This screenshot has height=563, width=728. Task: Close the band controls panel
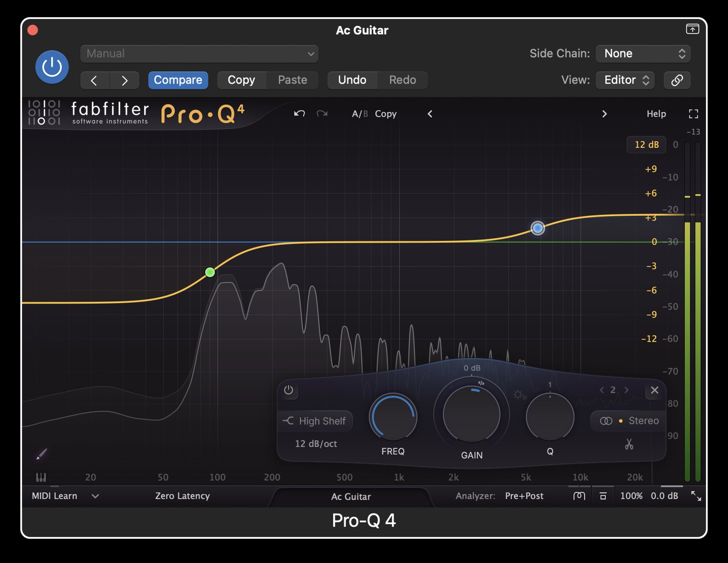pos(655,390)
